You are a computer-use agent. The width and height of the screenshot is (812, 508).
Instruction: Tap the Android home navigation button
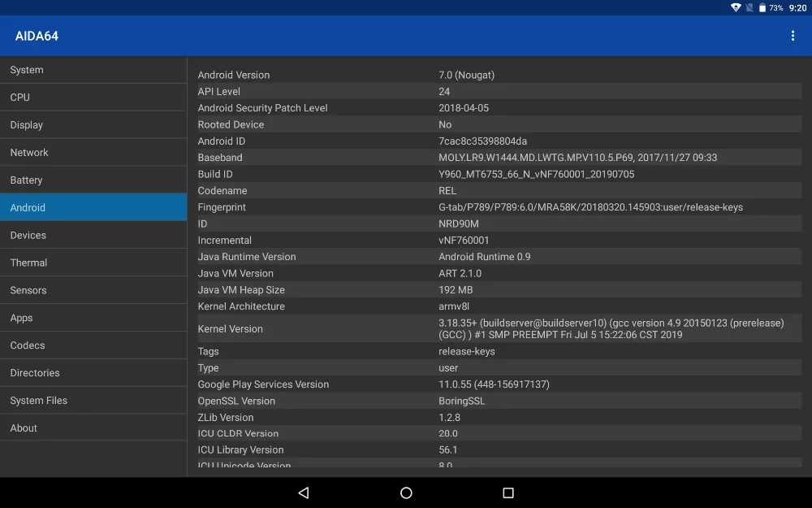[406, 493]
